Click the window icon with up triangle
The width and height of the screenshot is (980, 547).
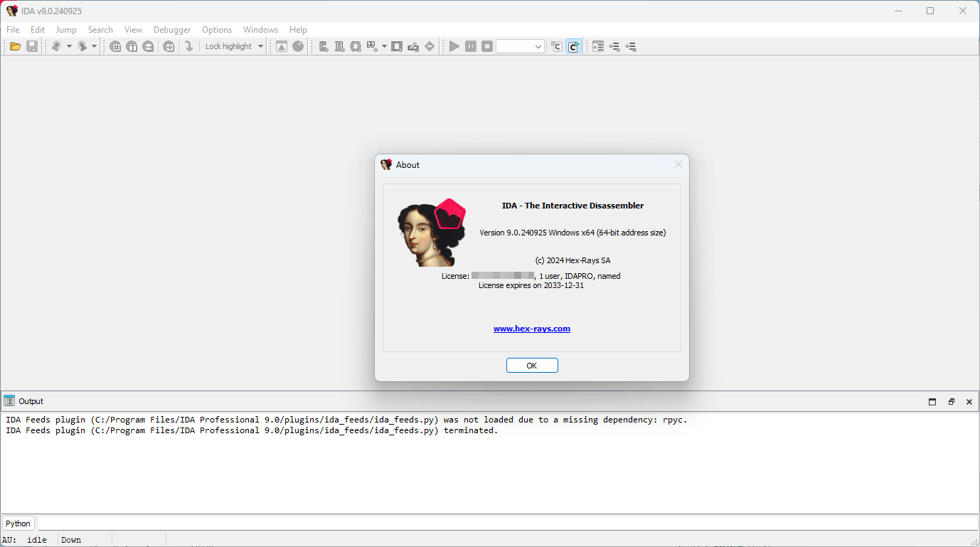pyautogui.click(x=282, y=46)
